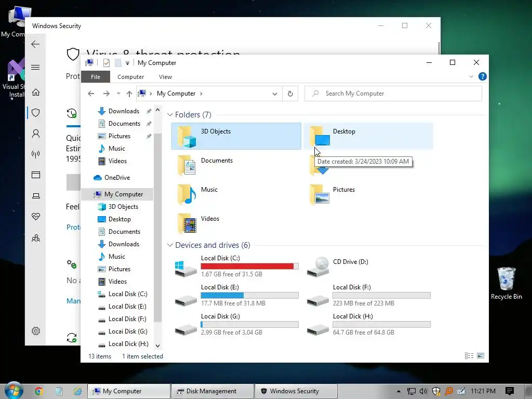Open Family options icon in Windows Security
The height and width of the screenshot is (399, 532).
pyautogui.click(x=36, y=238)
